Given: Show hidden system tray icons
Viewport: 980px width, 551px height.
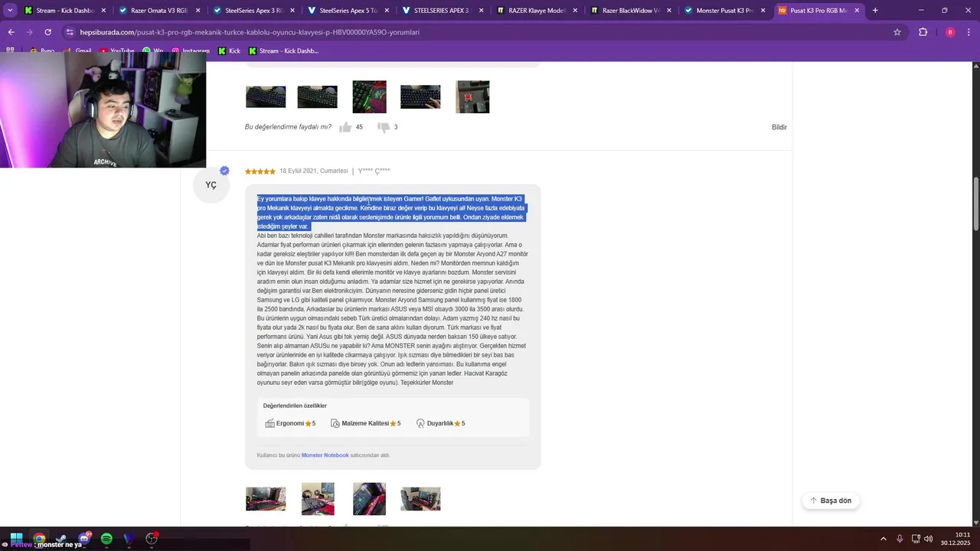Looking at the screenshot, I should coord(883,539).
